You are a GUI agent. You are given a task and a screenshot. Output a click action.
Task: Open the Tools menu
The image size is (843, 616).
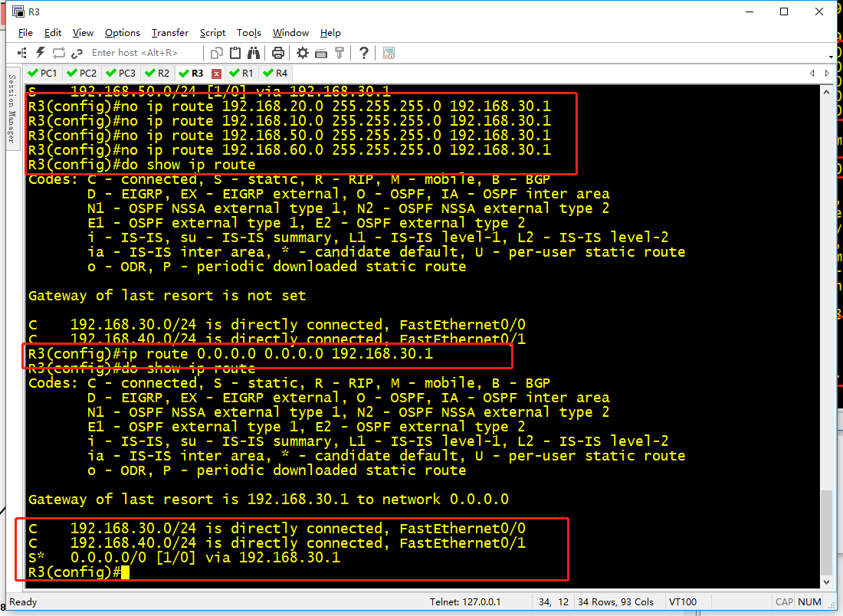[x=249, y=33]
